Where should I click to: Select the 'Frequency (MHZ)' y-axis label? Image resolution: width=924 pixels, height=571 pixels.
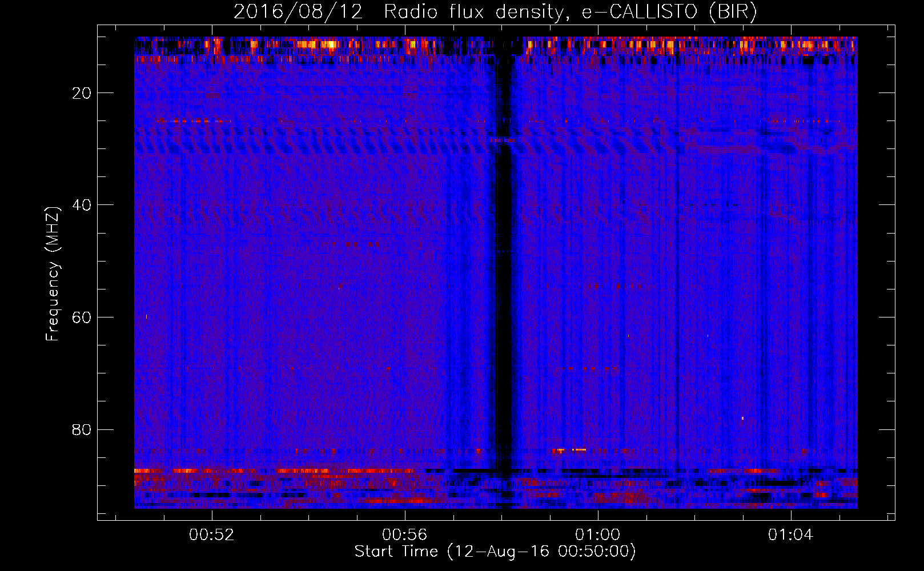point(53,274)
